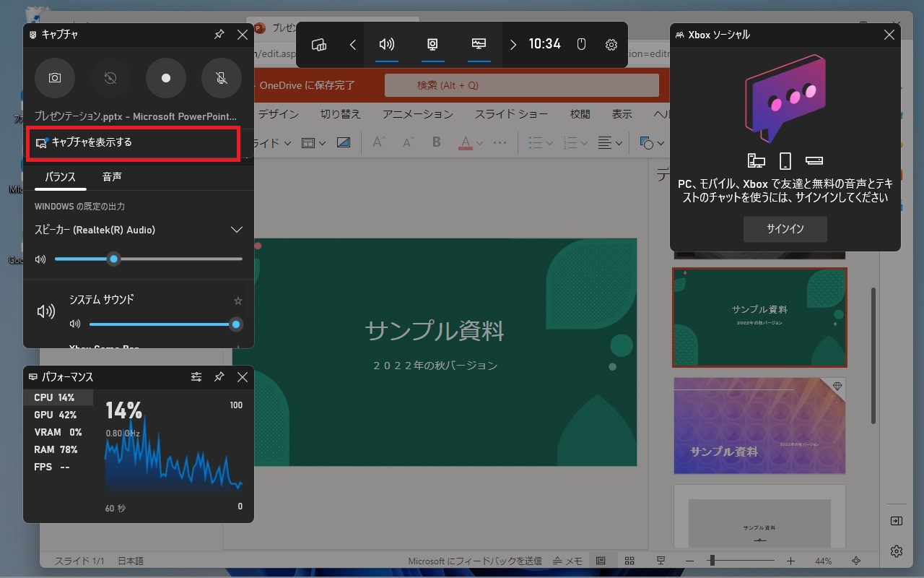The height and width of the screenshot is (578, 924).
Task: Start slideshow from status bar icon
Action: [x=661, y=561]
